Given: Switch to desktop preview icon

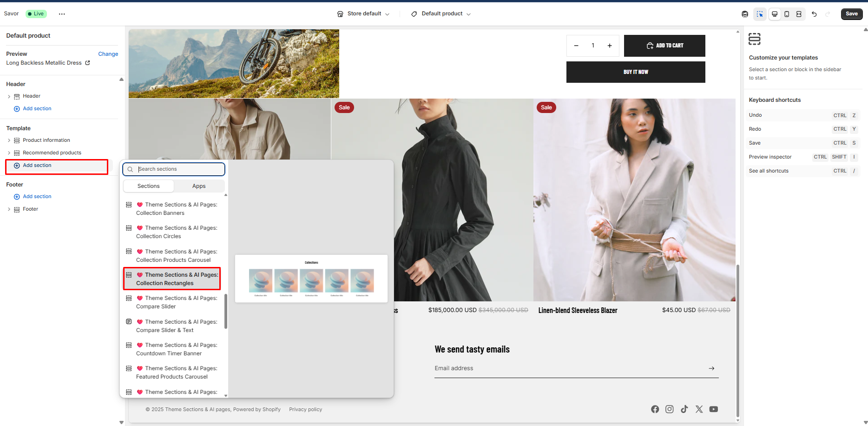Looking at the screenshot, I should pyautogui.click(x=775, y=14).
